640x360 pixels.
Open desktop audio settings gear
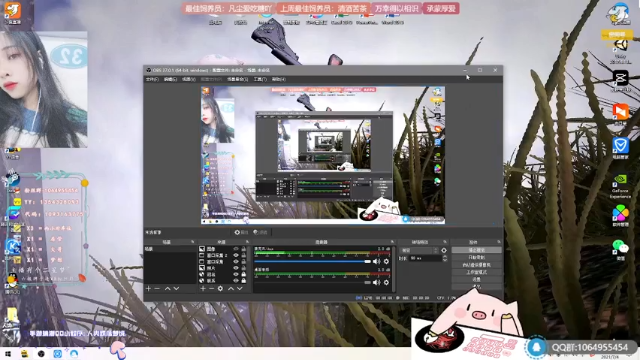[386, 282]
